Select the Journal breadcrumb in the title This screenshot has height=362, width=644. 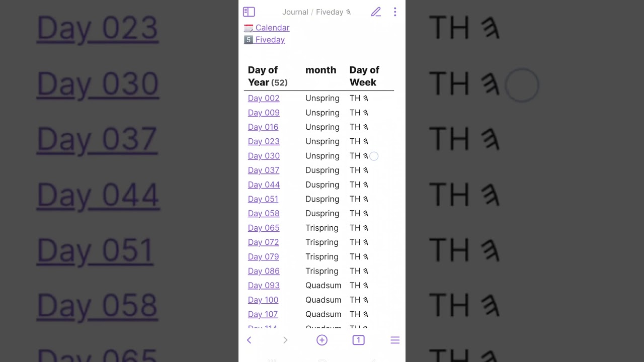pos(295,12)
